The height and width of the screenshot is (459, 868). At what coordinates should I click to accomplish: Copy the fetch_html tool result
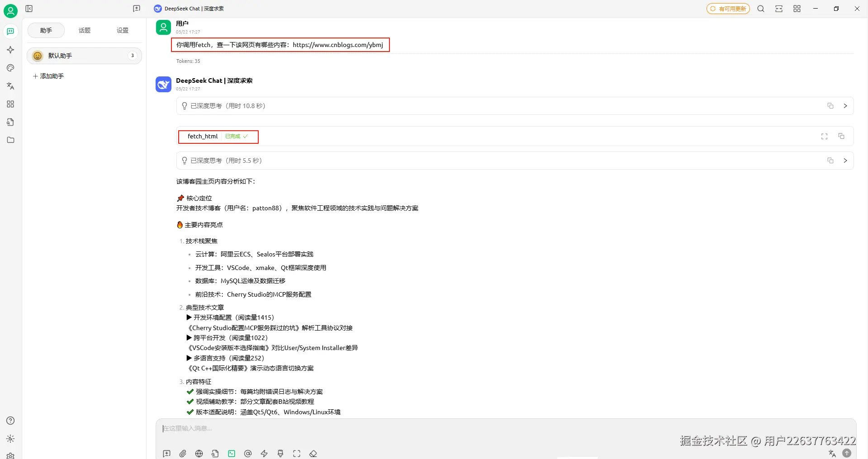[841, 136]
